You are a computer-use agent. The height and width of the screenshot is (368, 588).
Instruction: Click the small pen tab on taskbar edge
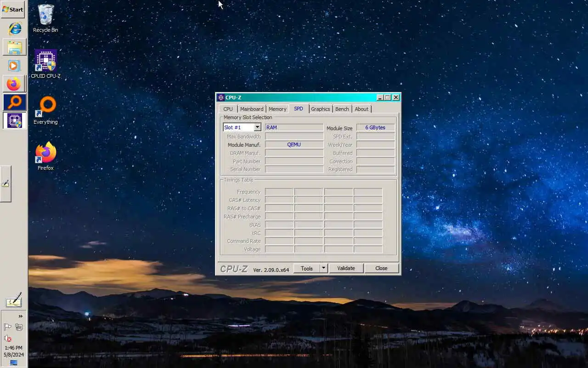(x=6, y=184)
